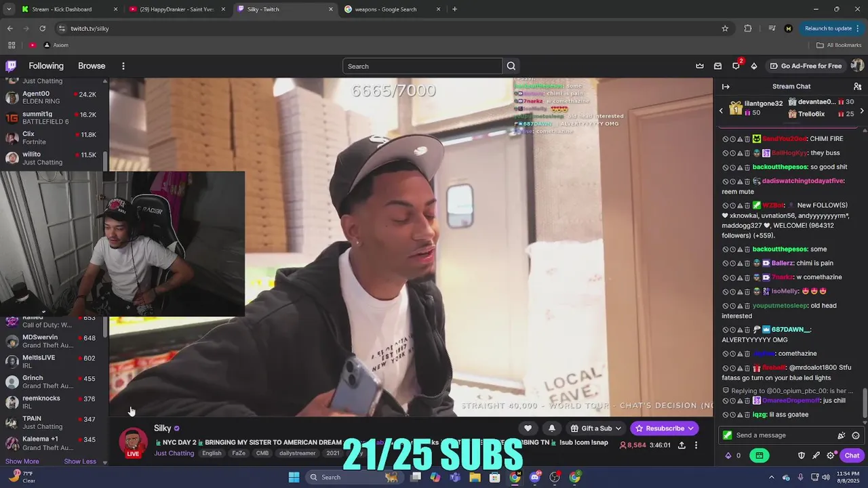Open Prime Loot crown icon
The height and width of the screenshot is (488, 868).
(700, 66)
